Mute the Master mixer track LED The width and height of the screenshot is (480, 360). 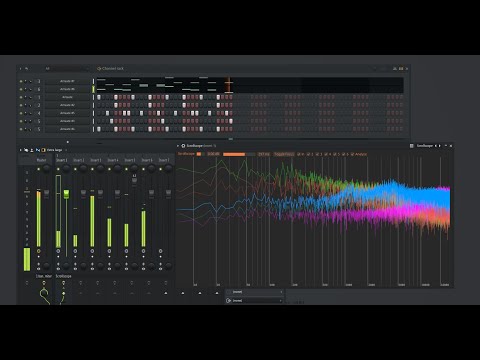[39, 169]
